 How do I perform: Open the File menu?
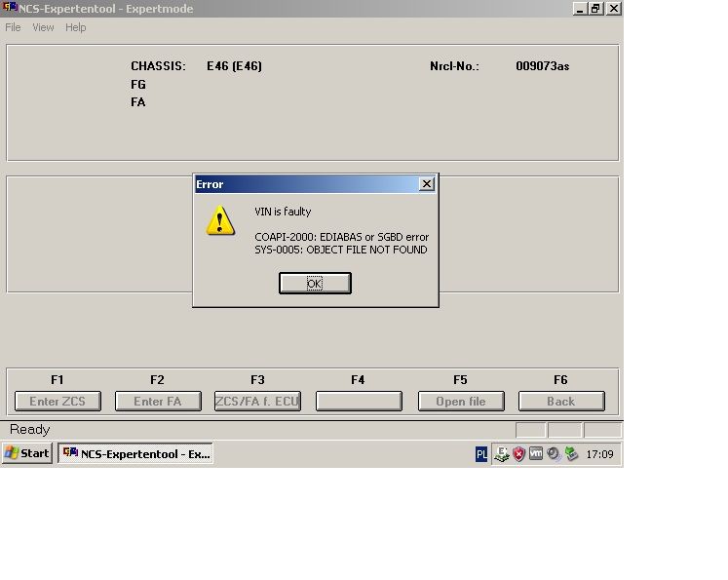coord(13,27)
